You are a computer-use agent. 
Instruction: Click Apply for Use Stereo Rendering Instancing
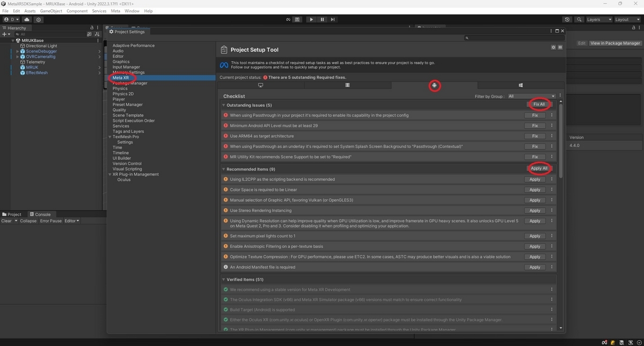535,211
